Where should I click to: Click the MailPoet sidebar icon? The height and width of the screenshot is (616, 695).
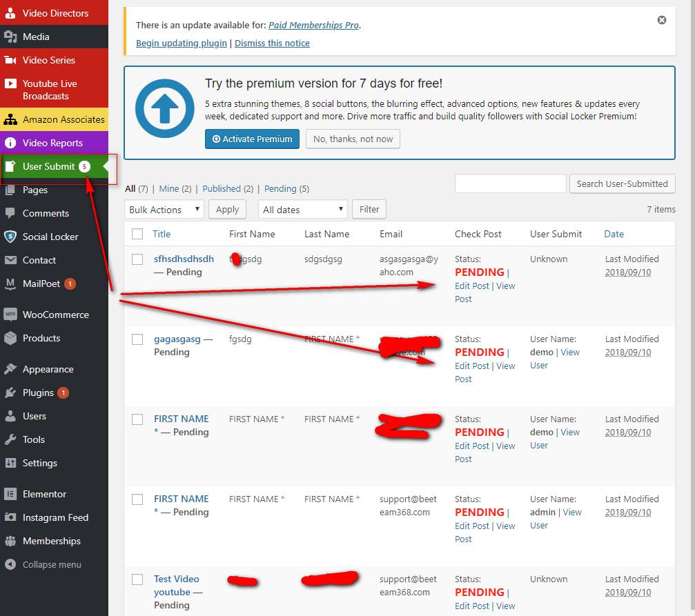click(10, 284)
